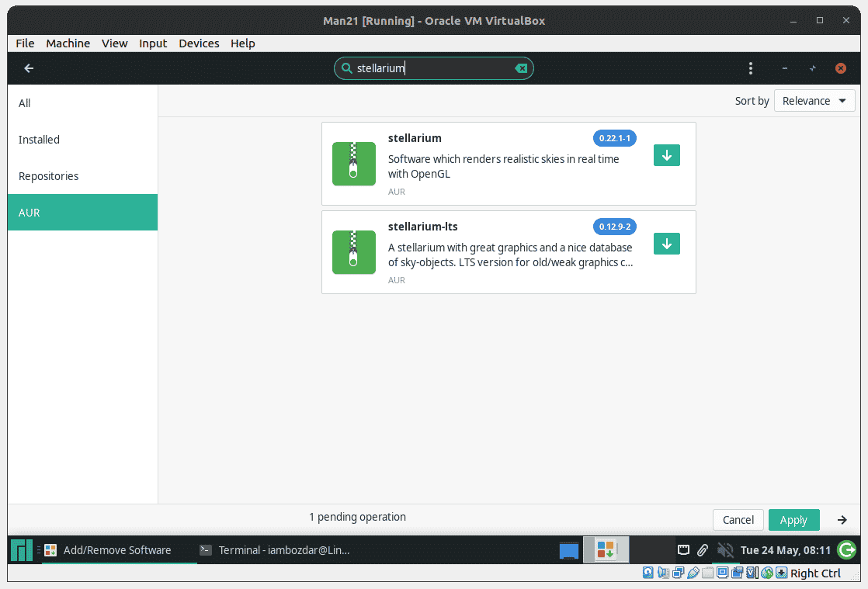868x589 pixels.
Task: Click the 0.12.9-2 version badge
Action: (614, 227)
